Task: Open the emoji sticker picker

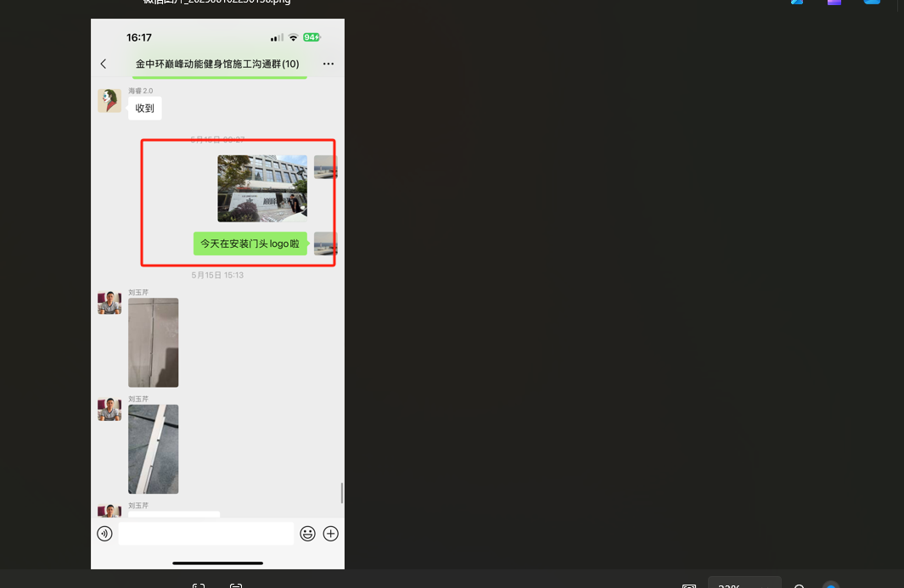Action: click(x=307, y=534)
